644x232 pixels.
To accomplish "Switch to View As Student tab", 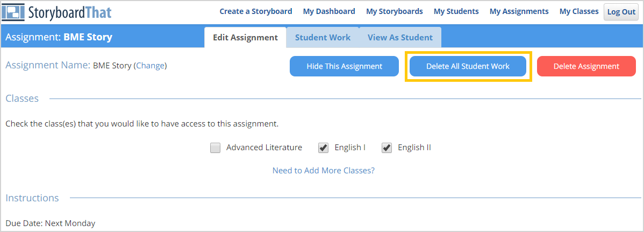I will (400, 38).
